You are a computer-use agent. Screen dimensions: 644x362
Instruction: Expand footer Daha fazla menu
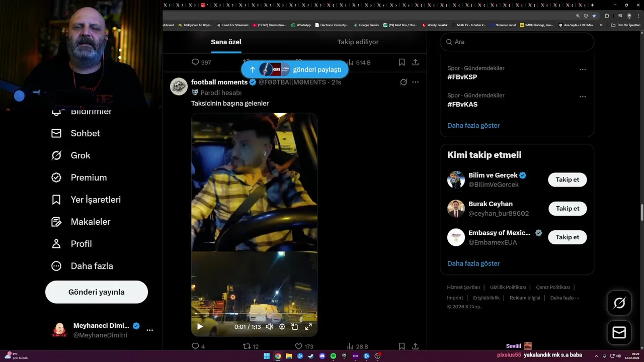click(565, 298)
